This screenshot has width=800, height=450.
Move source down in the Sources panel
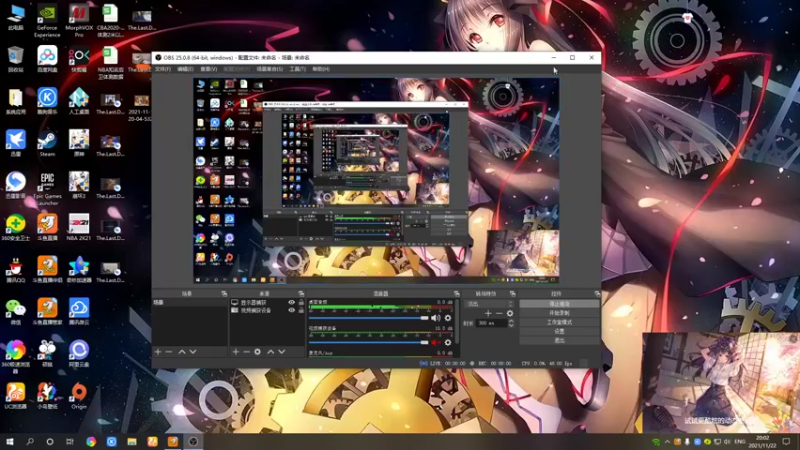[x=282, y=352]
